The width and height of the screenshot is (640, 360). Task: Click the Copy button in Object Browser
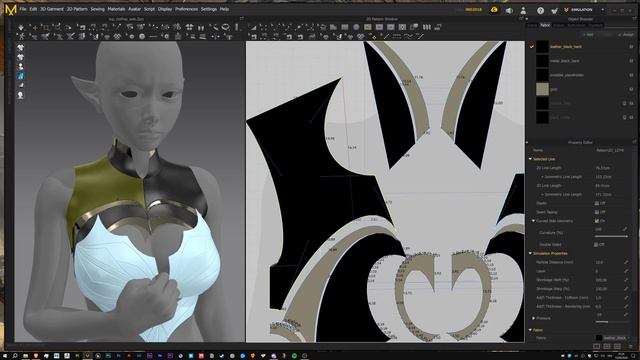point(607,35)
